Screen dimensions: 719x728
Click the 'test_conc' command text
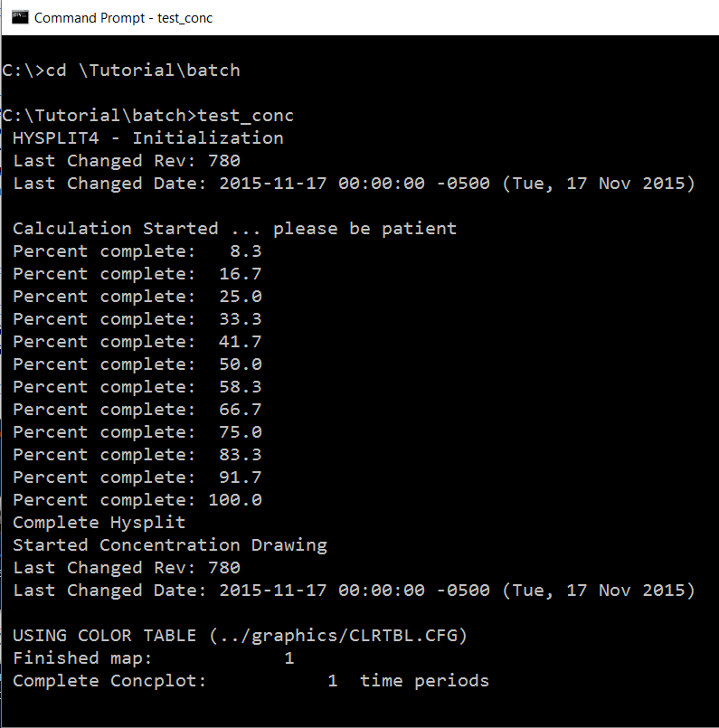246,116
